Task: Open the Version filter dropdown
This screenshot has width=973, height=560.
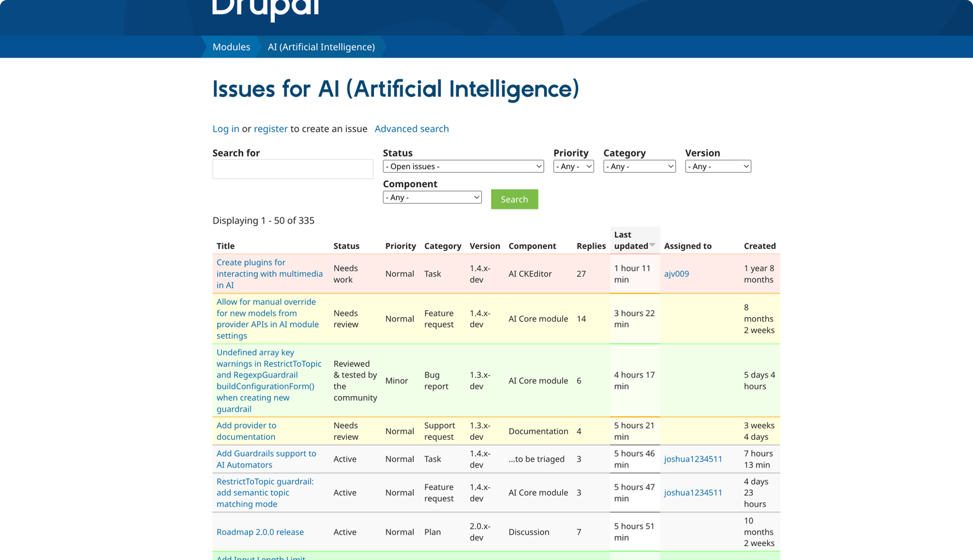Action: click(x=718, y=166)
